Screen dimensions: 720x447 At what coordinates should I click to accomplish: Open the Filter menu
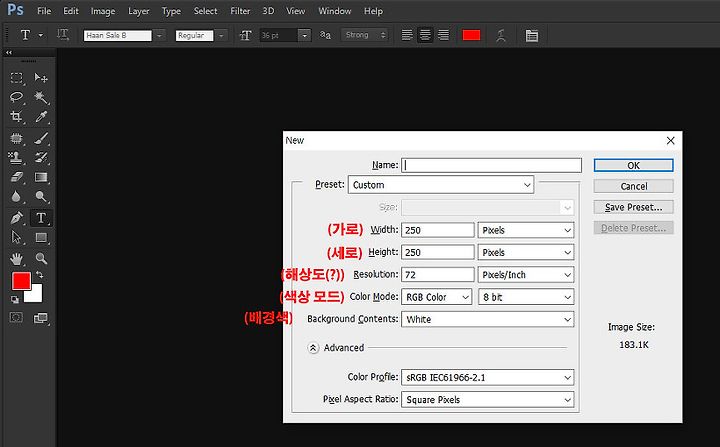tap(240, 11)
